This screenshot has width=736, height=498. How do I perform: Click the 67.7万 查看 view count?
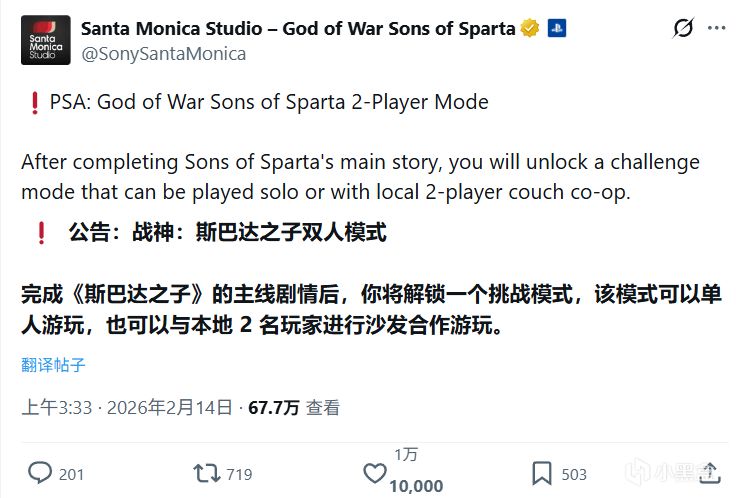294,408
